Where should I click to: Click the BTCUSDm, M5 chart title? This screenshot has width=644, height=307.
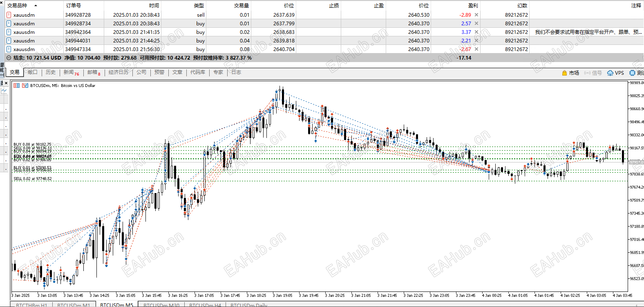click(x=63, y=86)
